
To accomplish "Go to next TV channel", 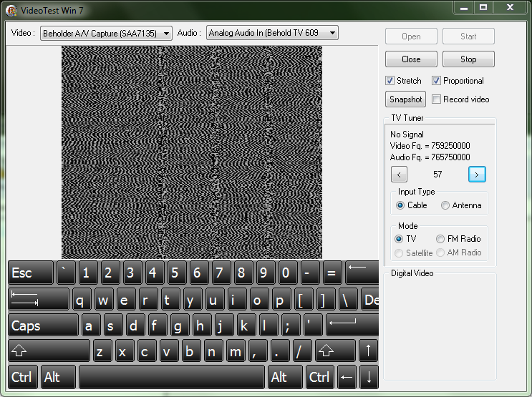I will 477,174.
